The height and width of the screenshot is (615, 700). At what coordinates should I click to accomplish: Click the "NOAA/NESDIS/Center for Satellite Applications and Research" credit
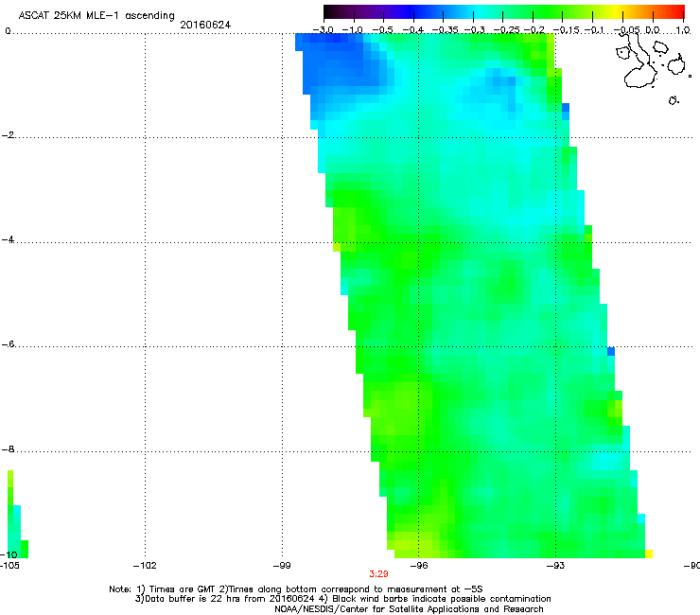tap(409, 609)
